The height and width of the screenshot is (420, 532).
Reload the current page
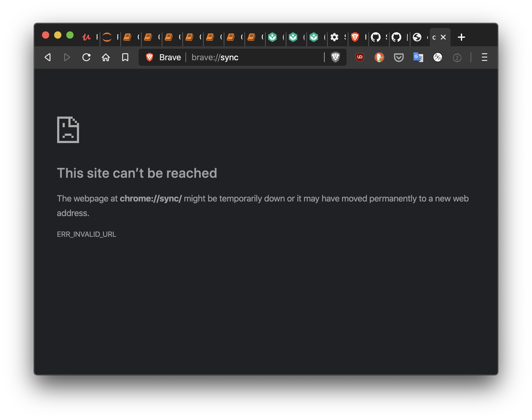click(x=86, y=57)
